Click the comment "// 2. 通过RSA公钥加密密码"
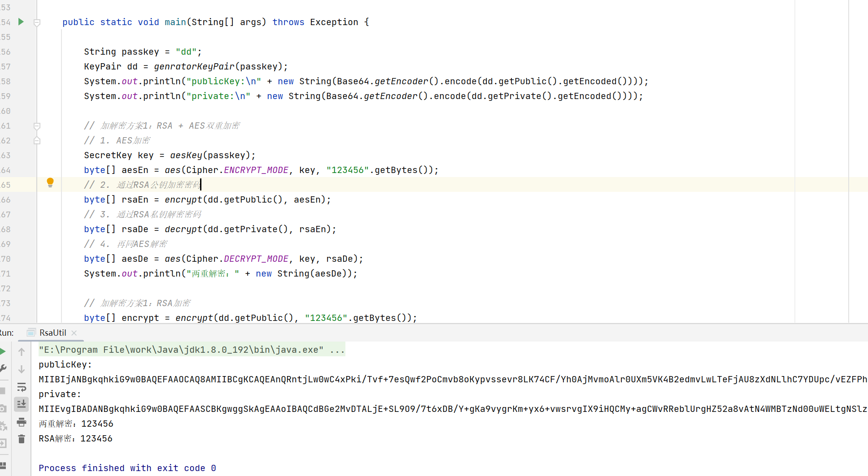The height and width of the screenshot is (476, 868). pos(142,185)
